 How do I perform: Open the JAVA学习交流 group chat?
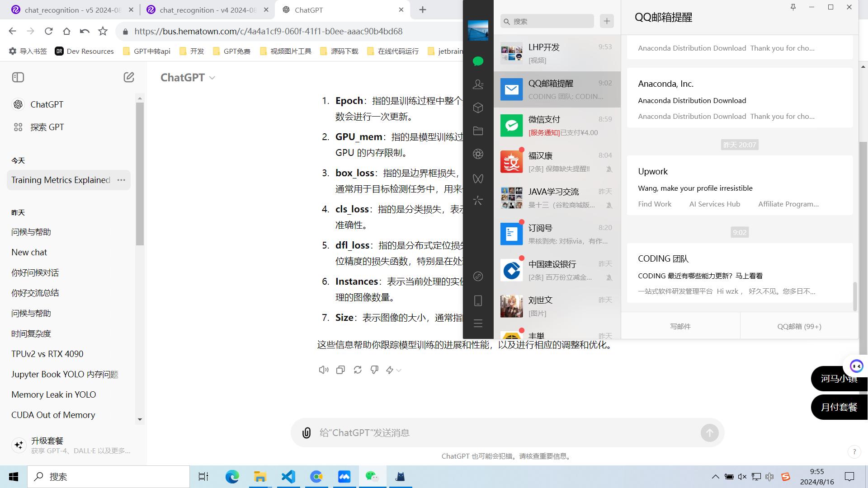557,198
